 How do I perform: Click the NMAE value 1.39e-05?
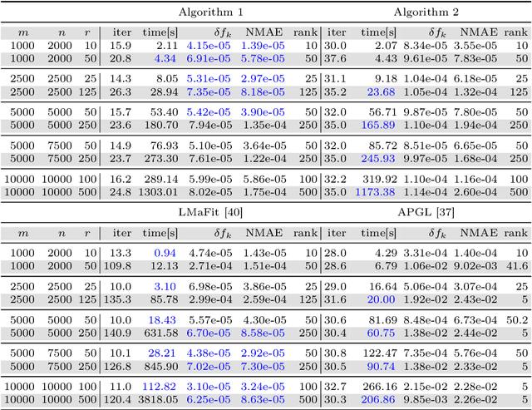(x=263, y=46)
